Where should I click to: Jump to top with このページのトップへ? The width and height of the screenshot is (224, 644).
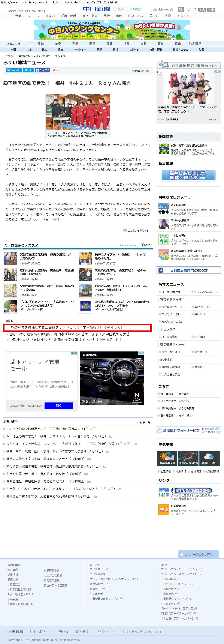[x=199, y=554]
